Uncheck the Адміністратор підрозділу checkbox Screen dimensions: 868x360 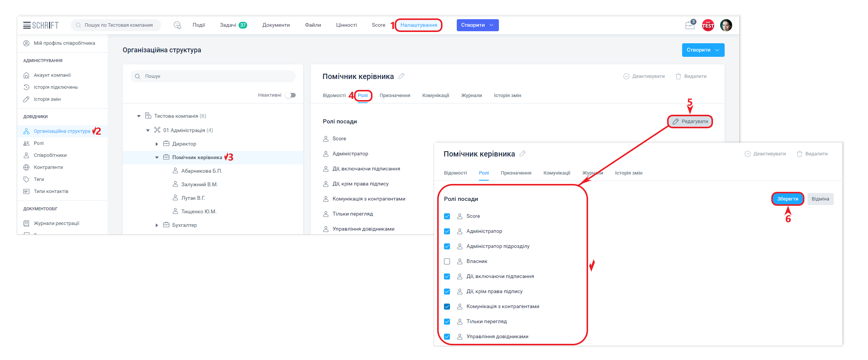(x=447, y=246)
